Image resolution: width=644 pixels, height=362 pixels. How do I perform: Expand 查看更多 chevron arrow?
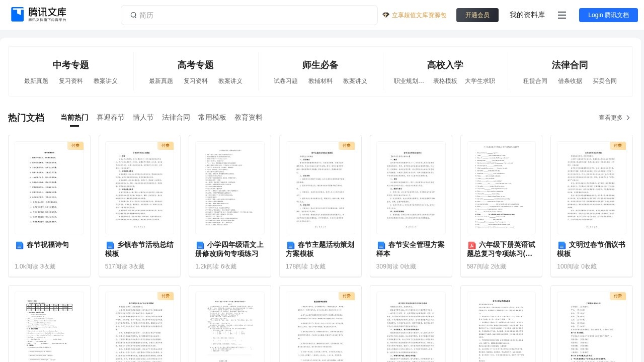point(628,118)
